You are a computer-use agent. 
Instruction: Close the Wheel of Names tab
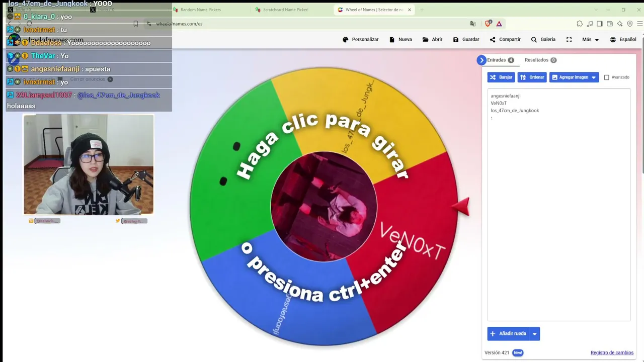[x=410, y=10]
